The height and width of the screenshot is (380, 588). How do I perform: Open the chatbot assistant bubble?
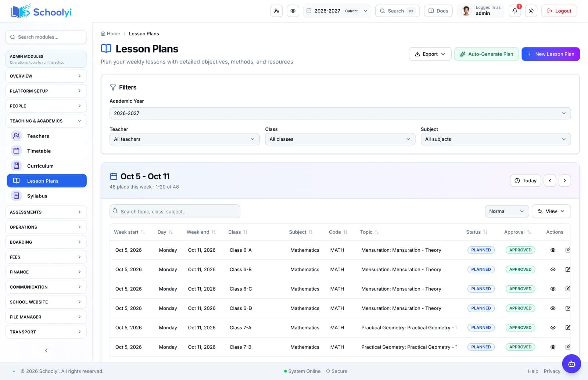pos(571,364)
